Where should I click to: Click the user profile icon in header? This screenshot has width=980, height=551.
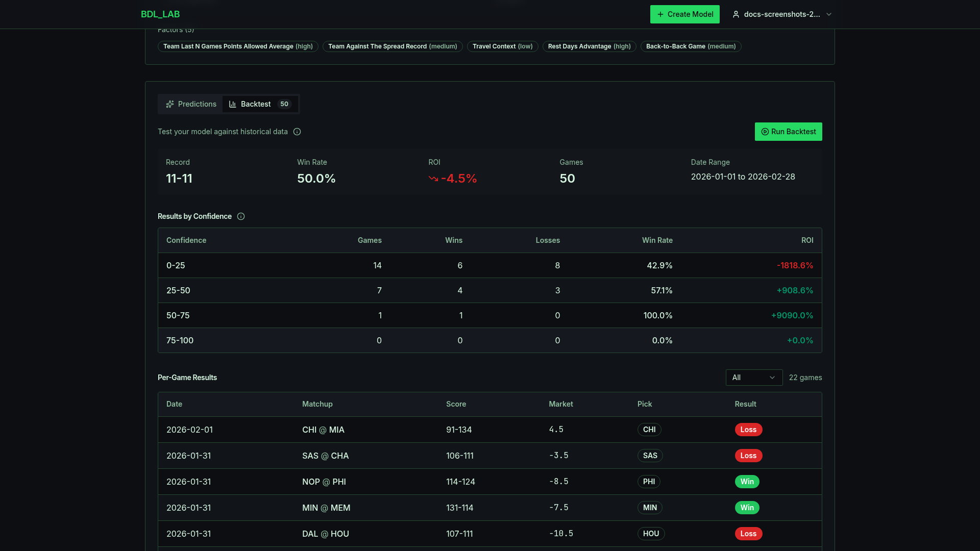(736, 14)
